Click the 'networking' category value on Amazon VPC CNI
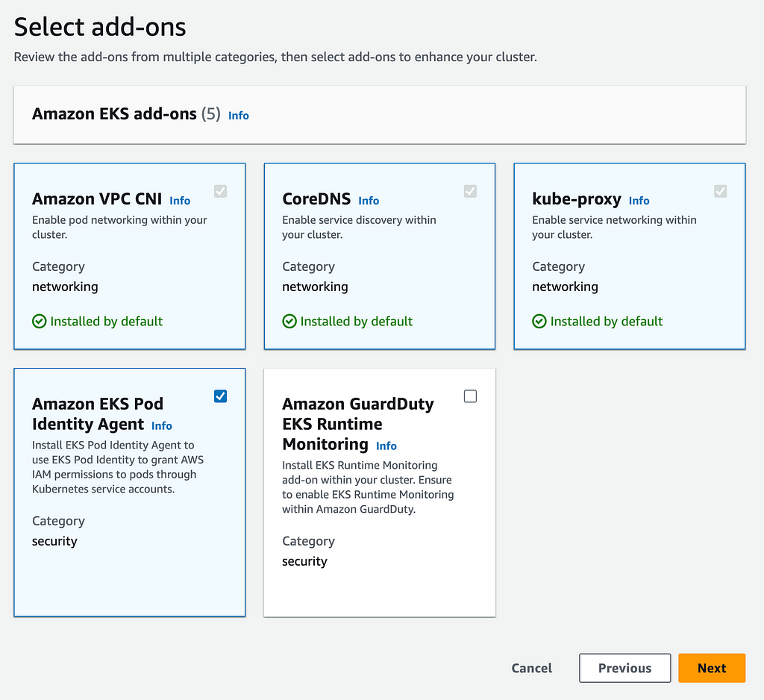 (65, 287)
